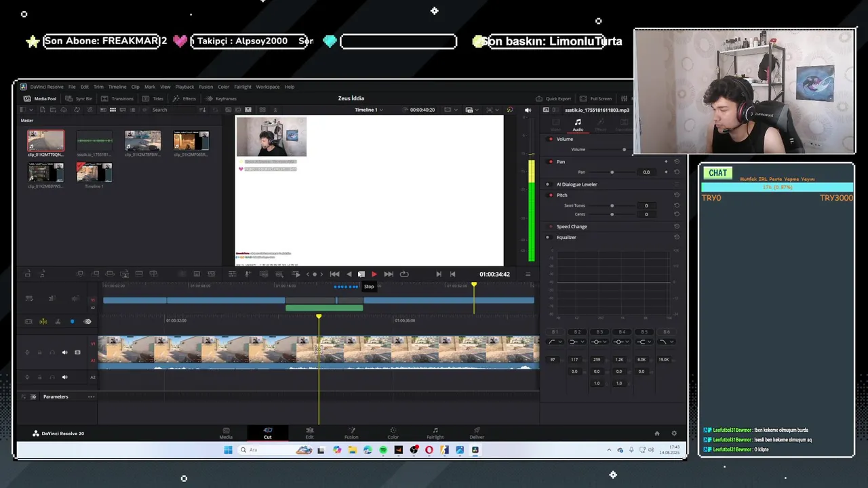The image size is (868, 488).
Task: Mute viewer audio with speaker icon
Action: click(x=528, y=110)
